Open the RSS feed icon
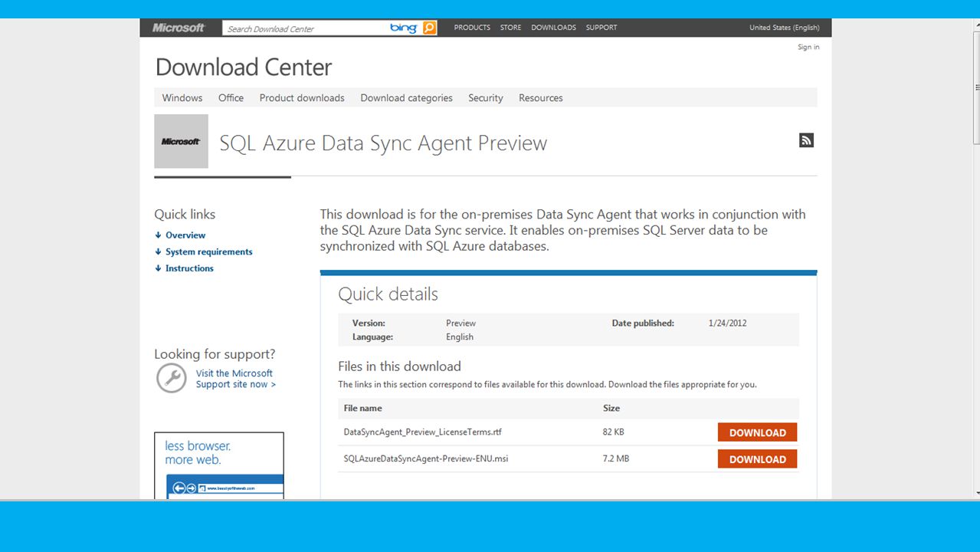 click(806, 140)
